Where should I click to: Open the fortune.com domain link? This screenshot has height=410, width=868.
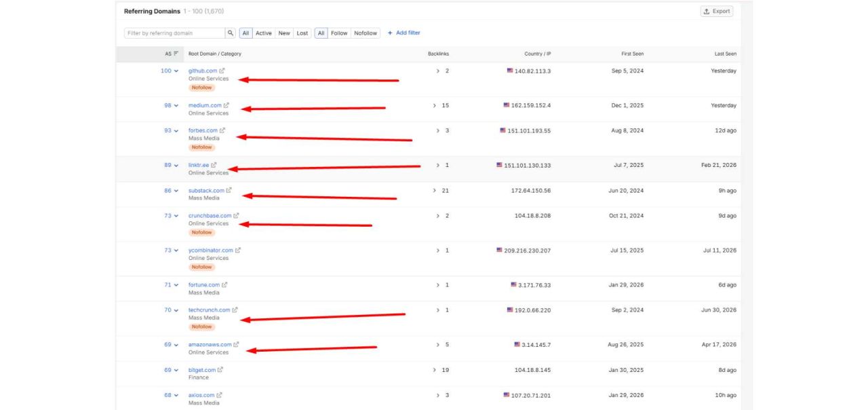pos(204,285)
